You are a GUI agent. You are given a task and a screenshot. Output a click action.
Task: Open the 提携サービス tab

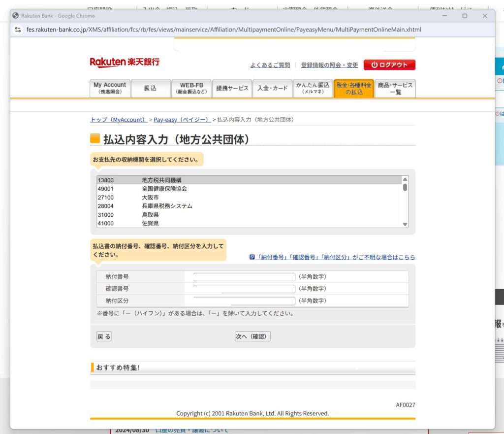coord(232,88)
